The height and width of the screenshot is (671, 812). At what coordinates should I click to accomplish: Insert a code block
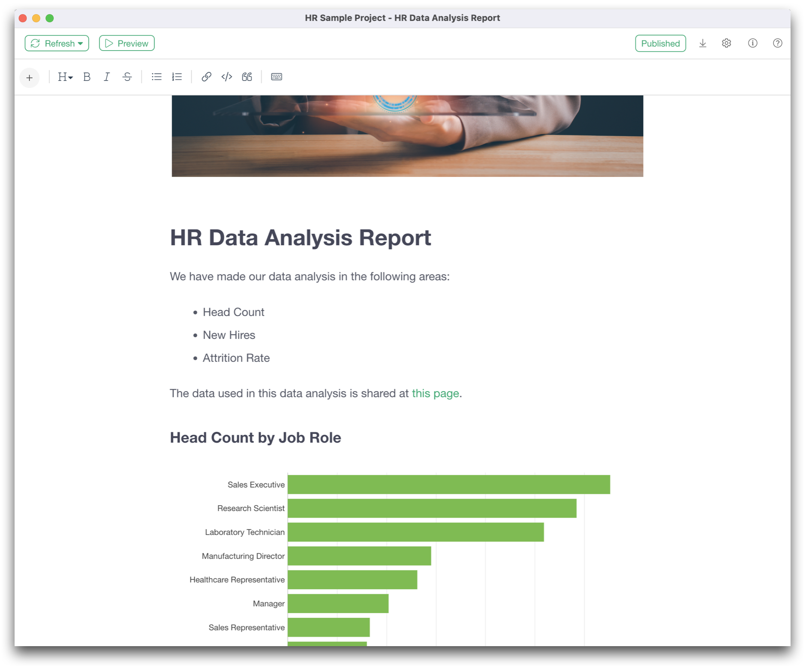click(226, 77)
